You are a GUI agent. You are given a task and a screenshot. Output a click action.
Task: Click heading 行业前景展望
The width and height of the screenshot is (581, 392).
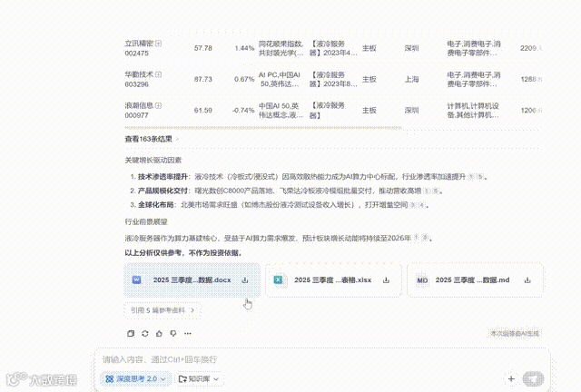tap(146, 222)
